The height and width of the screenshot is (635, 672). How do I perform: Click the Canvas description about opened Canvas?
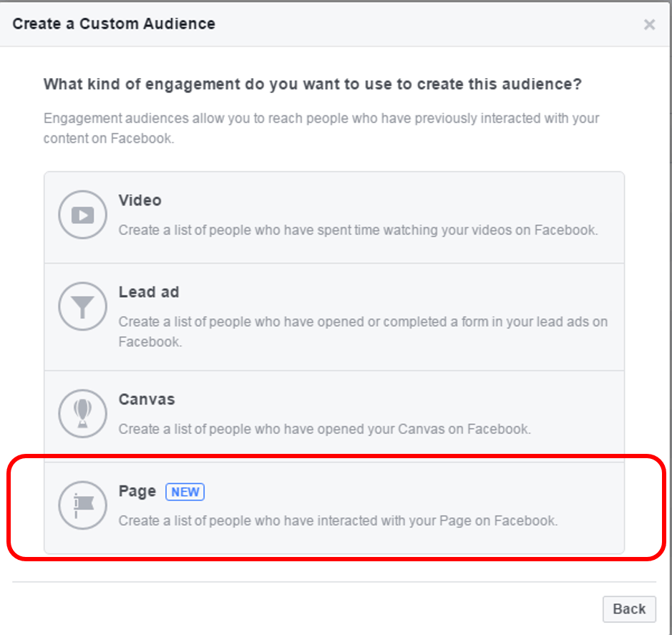pyautogui.click(x=324, y=430)
